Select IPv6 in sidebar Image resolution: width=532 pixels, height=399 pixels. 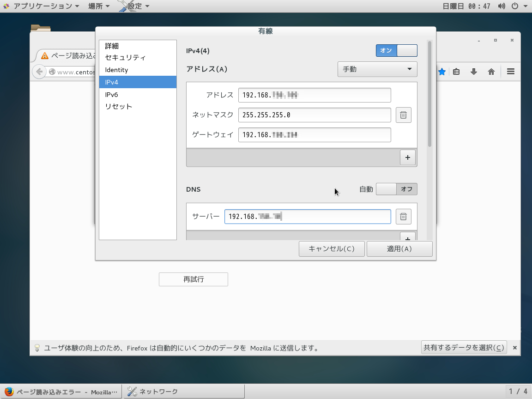pos(138,94)
